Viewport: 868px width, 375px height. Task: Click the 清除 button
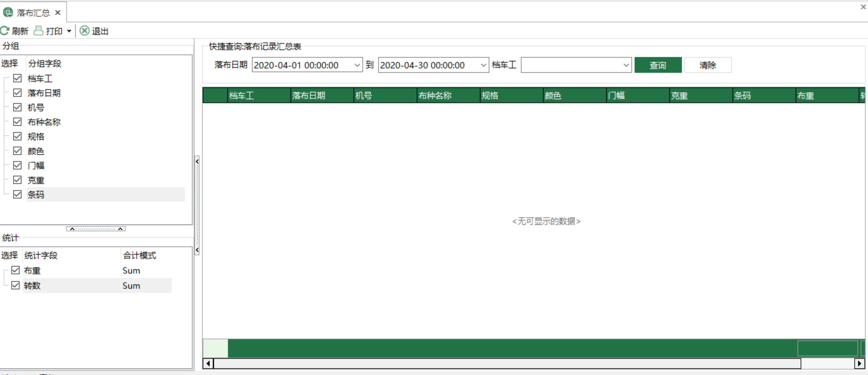click(x=708, y=65)
